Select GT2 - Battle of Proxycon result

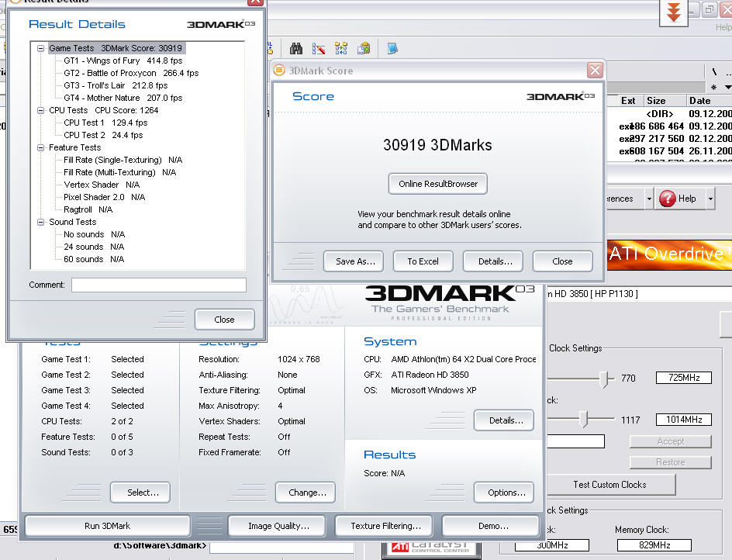click(131, 73)
